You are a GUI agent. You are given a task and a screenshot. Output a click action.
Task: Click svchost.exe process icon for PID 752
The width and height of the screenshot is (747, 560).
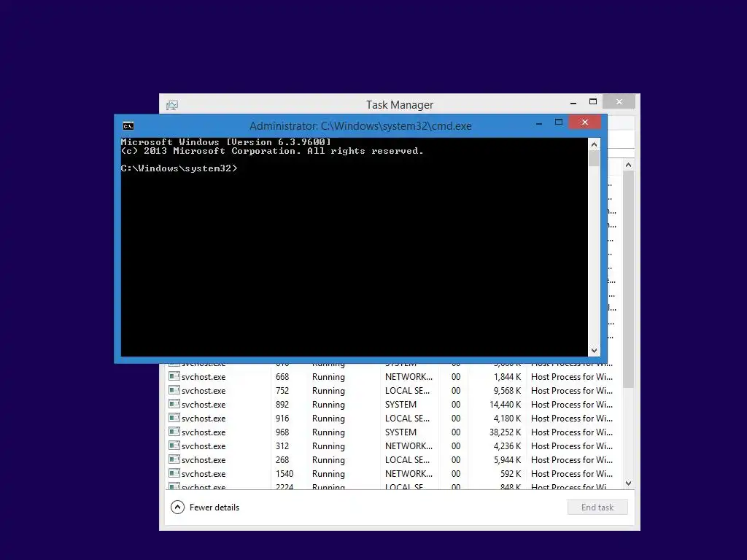tap(174, 390)
